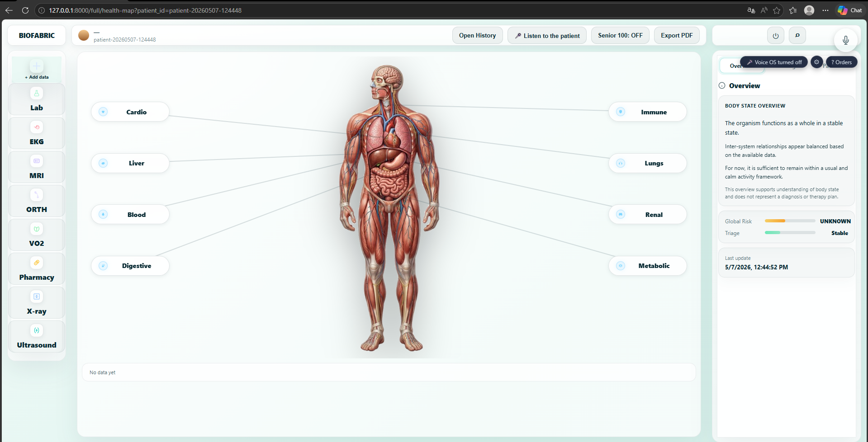
Task: Open the ORTH sidebar module
Action: (37, 201)
